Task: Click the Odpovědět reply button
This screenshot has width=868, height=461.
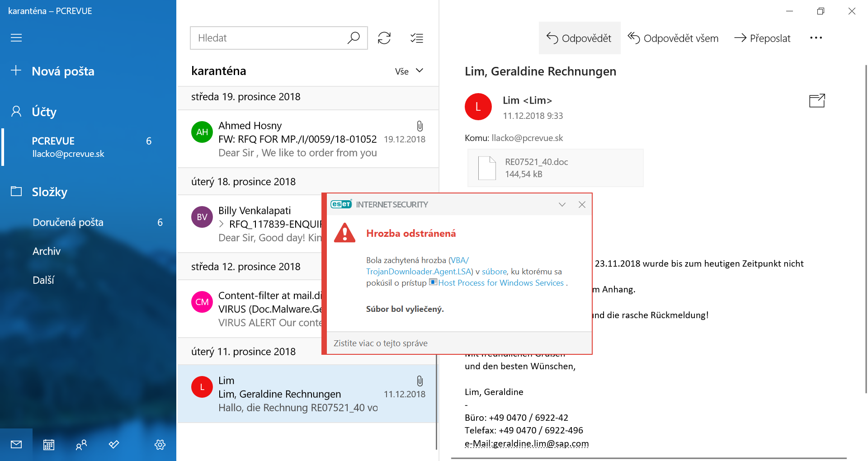Action: tap(579, 38)
